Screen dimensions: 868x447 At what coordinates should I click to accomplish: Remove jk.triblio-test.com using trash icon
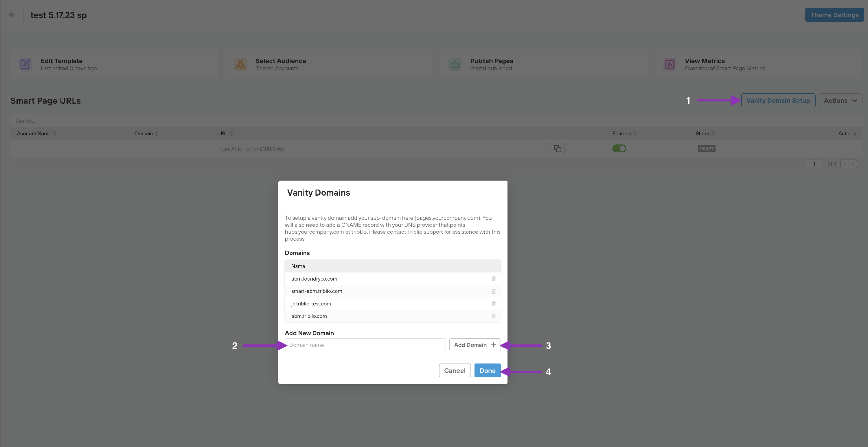coord(493,304)
